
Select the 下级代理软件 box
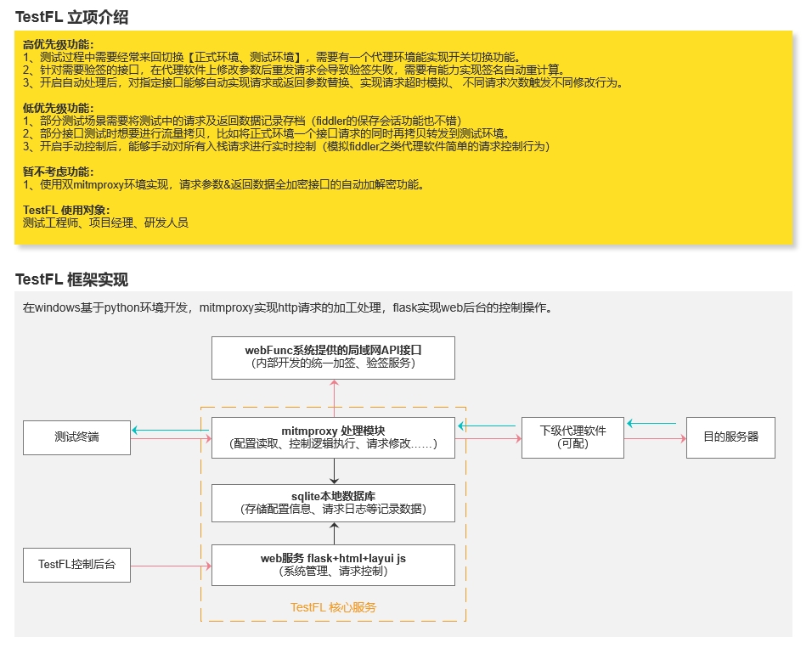(x=572, y=437)
